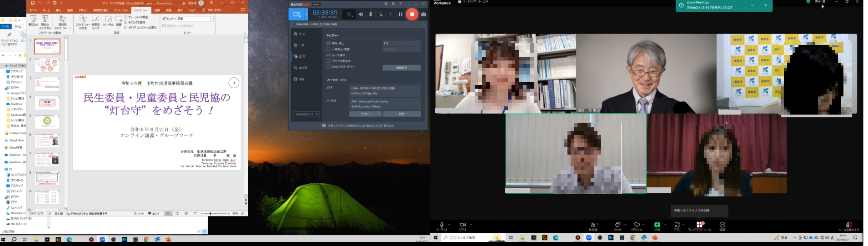Pause the Bandicam recording
The height and width of the screenshot is (246, 868).
coord(401,15)
